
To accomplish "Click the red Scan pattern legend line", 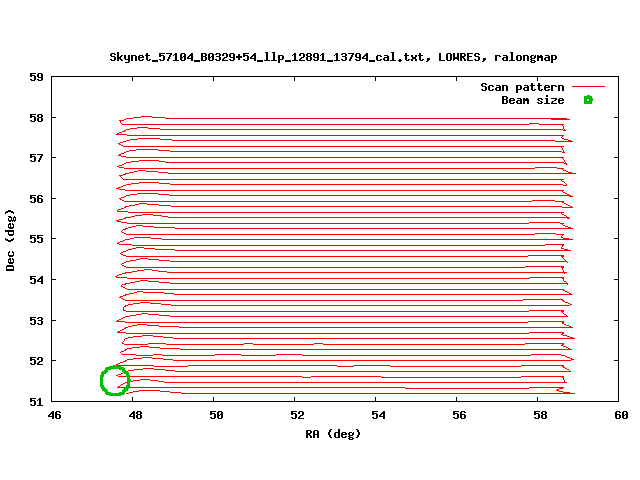I will coord(588,87).
